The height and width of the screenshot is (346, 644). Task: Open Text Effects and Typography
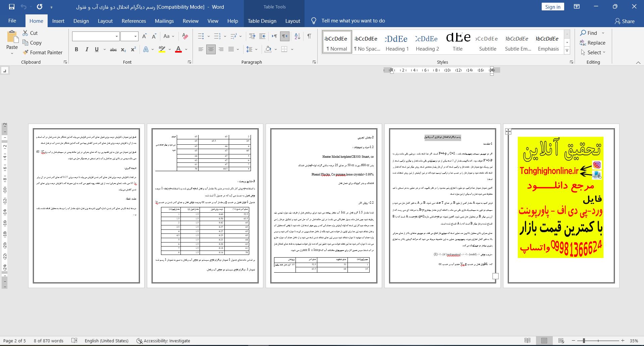(146, 50)
